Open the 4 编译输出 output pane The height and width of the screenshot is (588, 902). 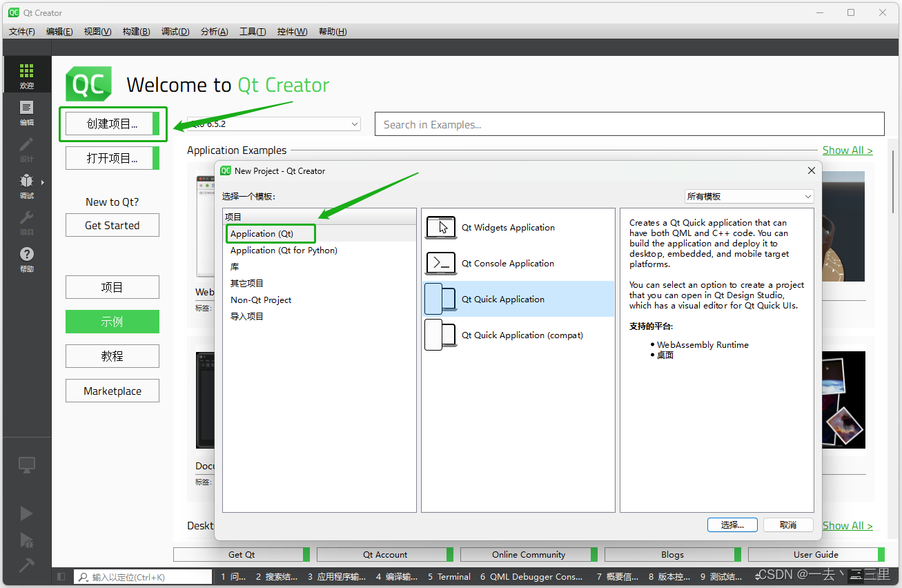397,576
